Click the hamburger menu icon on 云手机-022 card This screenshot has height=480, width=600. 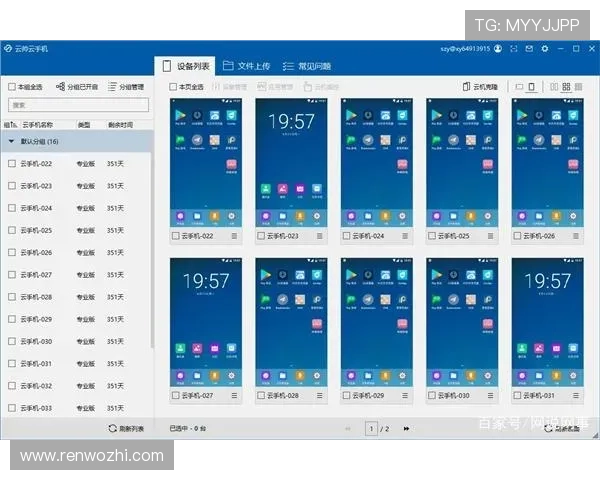[x=235, y=237]
